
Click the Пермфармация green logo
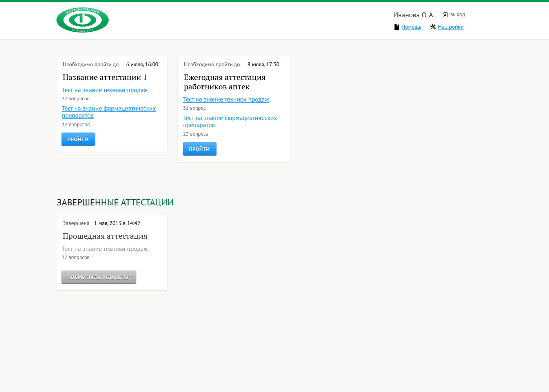pos(82,20)
